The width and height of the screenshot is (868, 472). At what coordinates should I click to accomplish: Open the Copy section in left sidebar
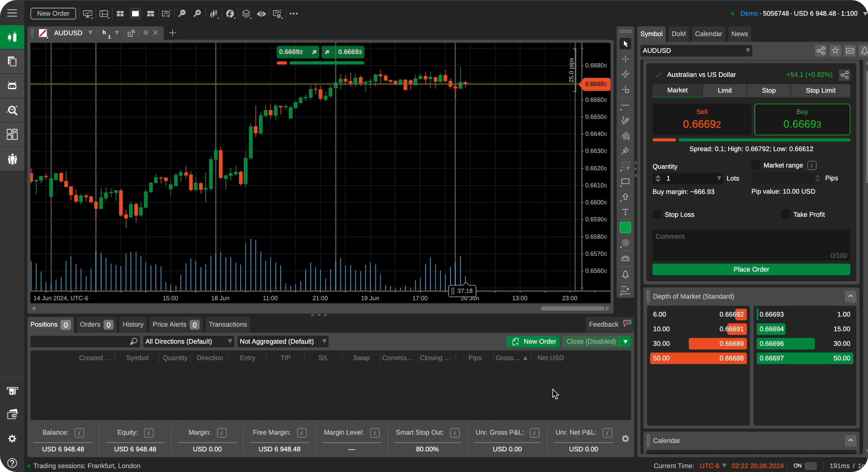click(x=12, y=61)
